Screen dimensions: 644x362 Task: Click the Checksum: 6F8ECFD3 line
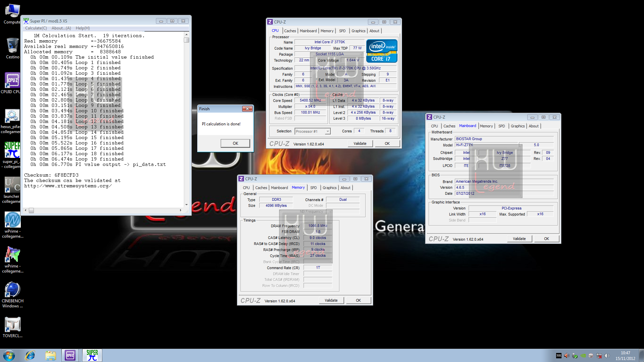pyautogui.click(x=51, y=175)
